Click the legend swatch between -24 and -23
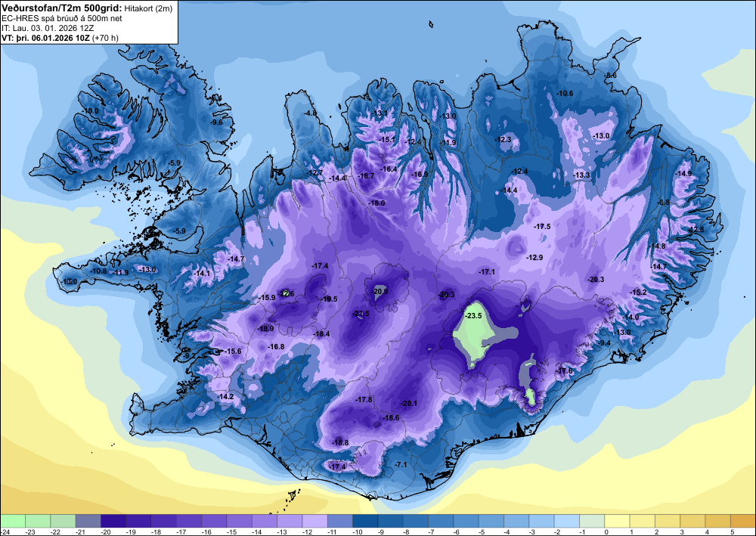This screenshot has height=536, width=756. (13, 521)
